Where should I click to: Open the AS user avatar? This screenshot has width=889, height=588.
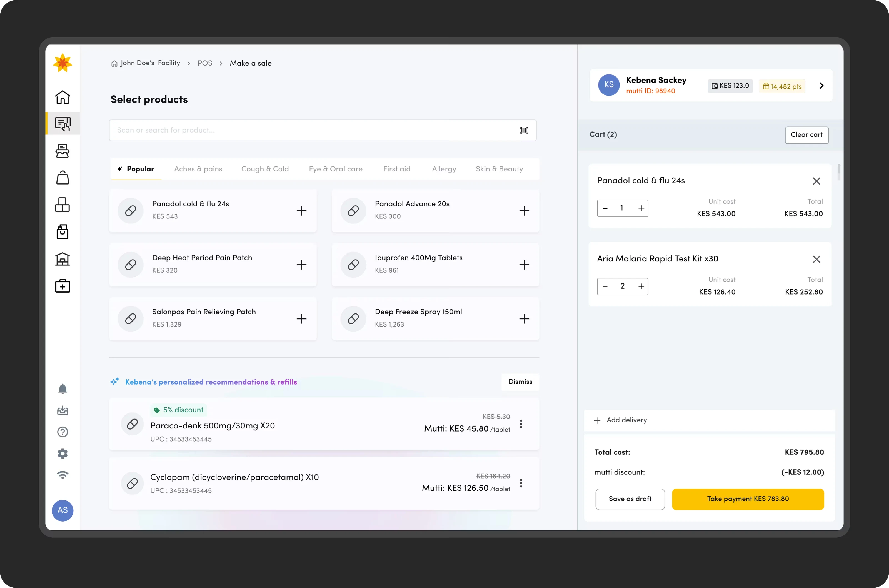pyautogui.click(x=62, y=510)
